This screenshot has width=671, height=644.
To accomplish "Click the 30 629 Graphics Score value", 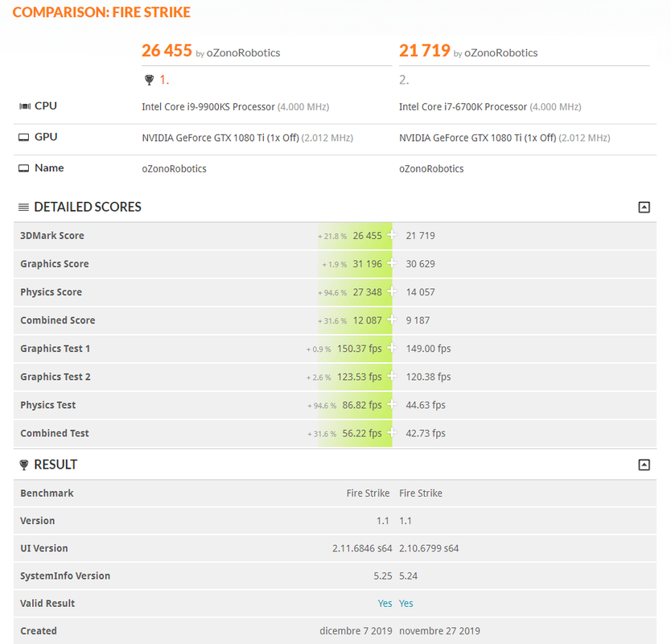I will point(420,264).
